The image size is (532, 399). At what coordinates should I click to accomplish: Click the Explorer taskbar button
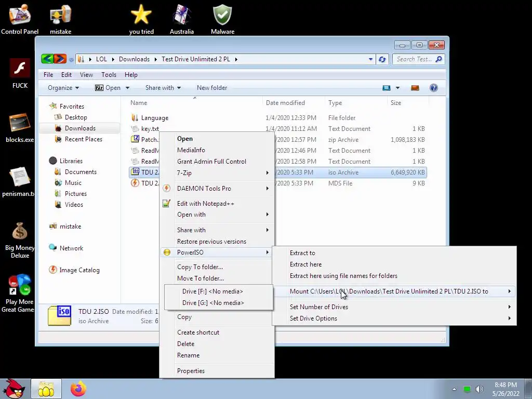click(46, 389)
